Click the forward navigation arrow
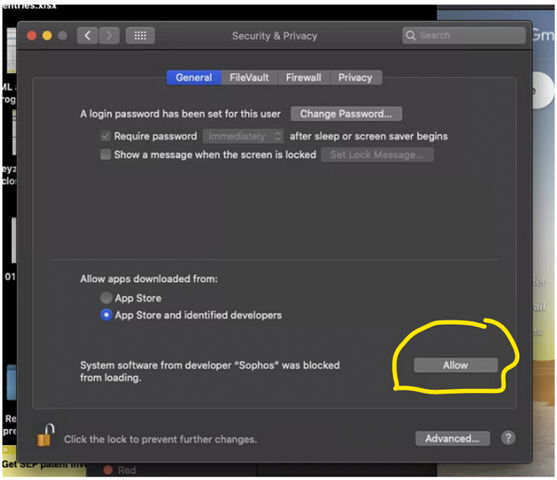This screenshot has width=557, height=480. pos(109,36)
